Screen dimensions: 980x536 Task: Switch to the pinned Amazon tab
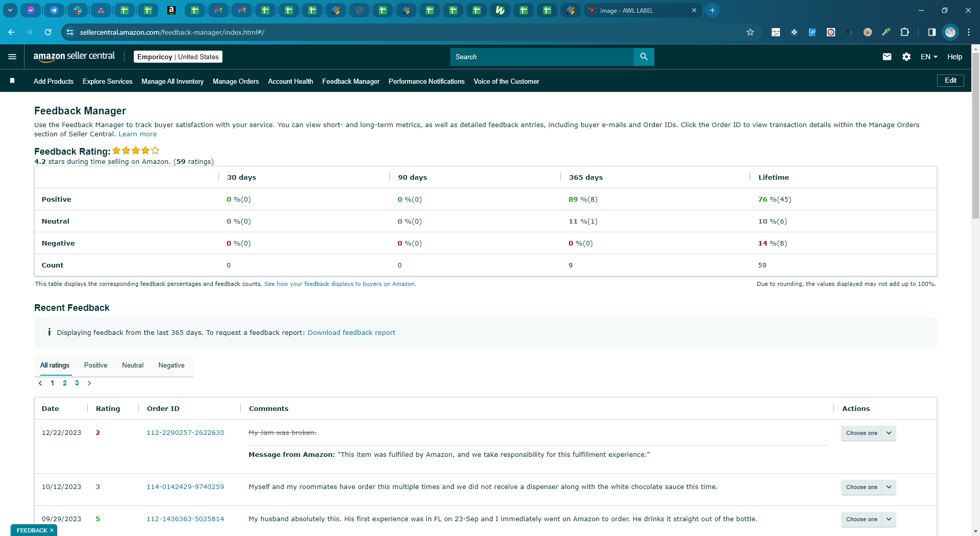click(171, 10)
